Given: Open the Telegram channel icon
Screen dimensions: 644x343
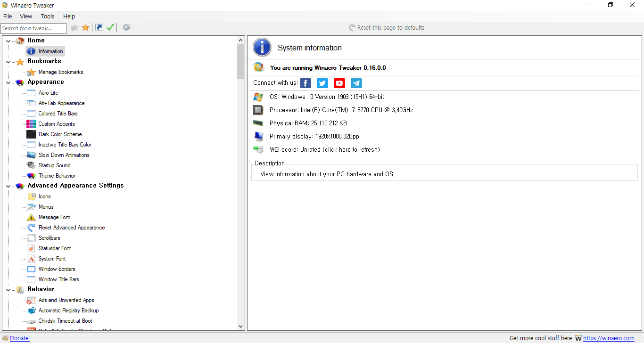Looking at the screenshot, I should pyautogui.click(x=356, y=83).
